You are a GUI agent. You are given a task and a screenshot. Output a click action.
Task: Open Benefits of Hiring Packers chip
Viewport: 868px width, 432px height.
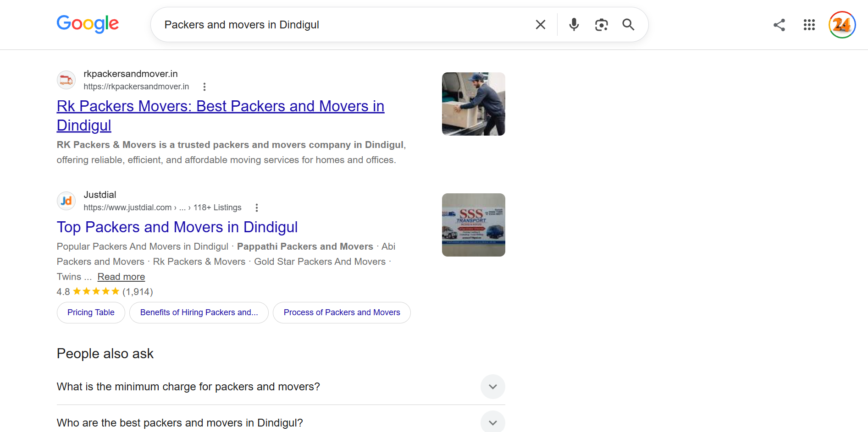coord(199,312)
